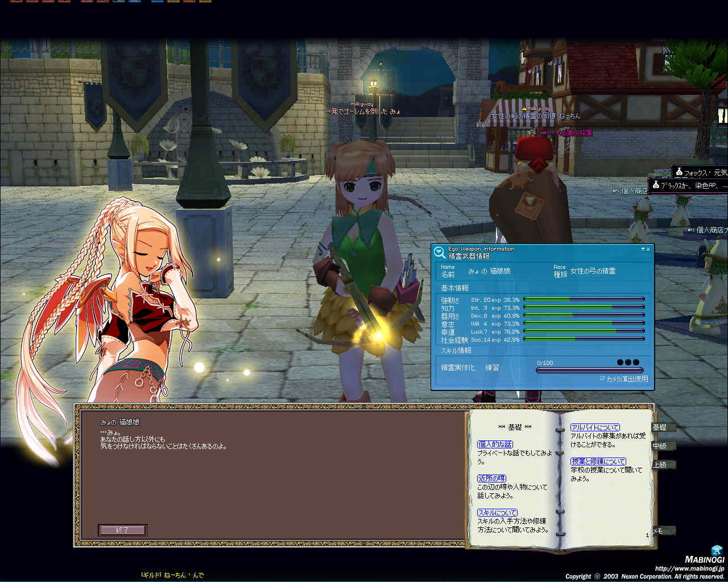Click the glowing bow held by the character
728x582 pixels.
coord(375,335)
